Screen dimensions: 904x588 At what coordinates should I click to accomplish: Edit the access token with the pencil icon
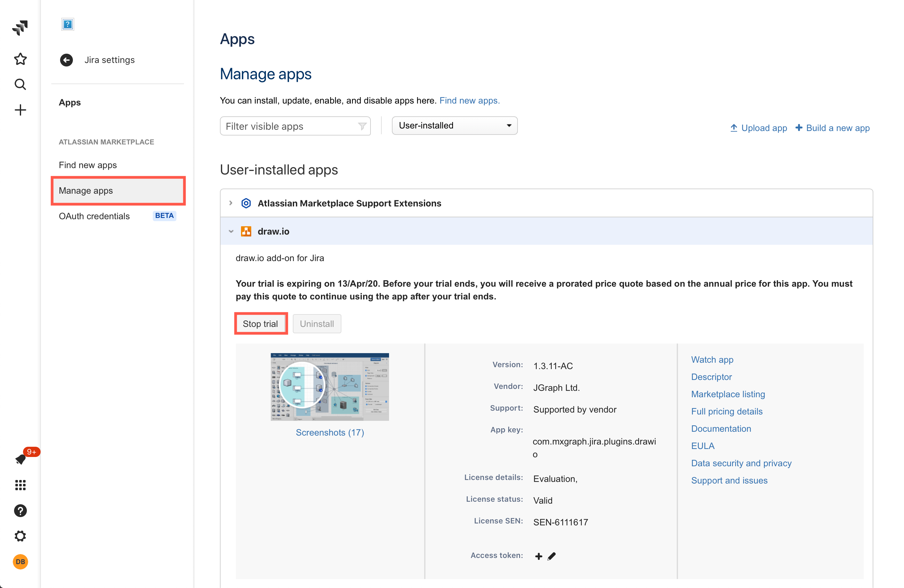pyautogui.click(x=551, y=556)
